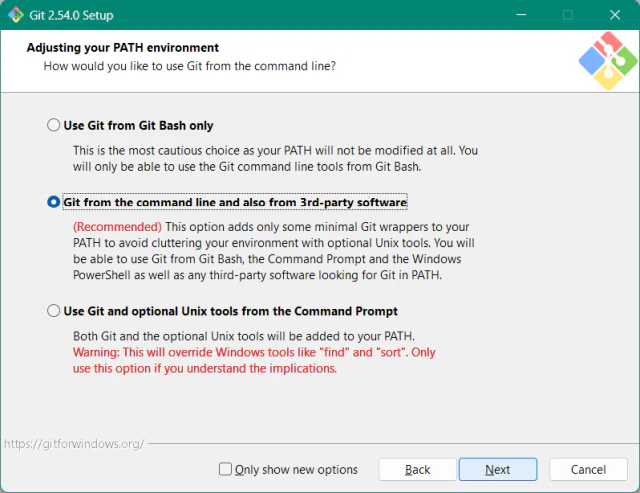Close the Git Setup window
Image resolution: width=640 pixels, height=493 pixels.
pos(615,15)
